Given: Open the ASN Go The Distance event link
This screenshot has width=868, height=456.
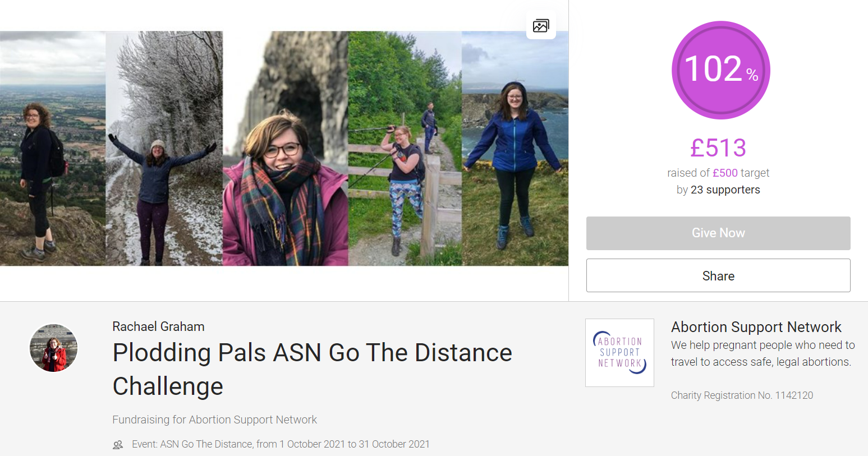Looking at the screenshot, I should pyautogui.click(x=206, y=444).
